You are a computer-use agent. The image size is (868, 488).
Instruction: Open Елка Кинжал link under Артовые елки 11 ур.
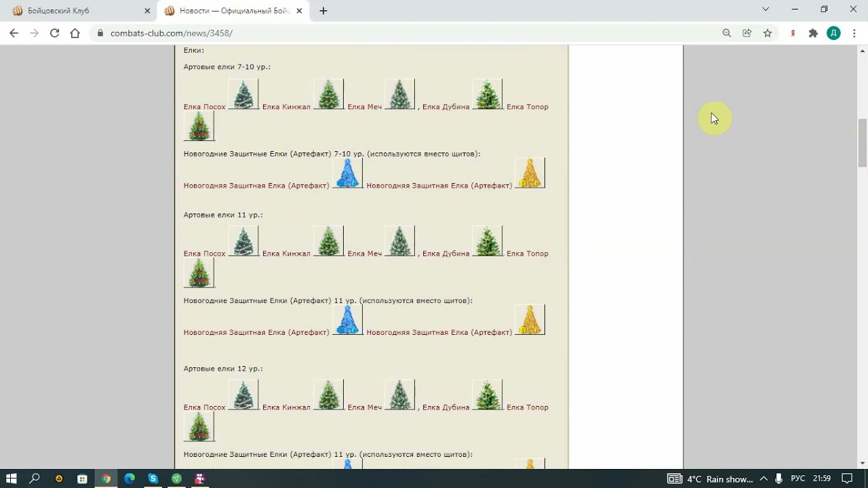[x=286, y=253]
